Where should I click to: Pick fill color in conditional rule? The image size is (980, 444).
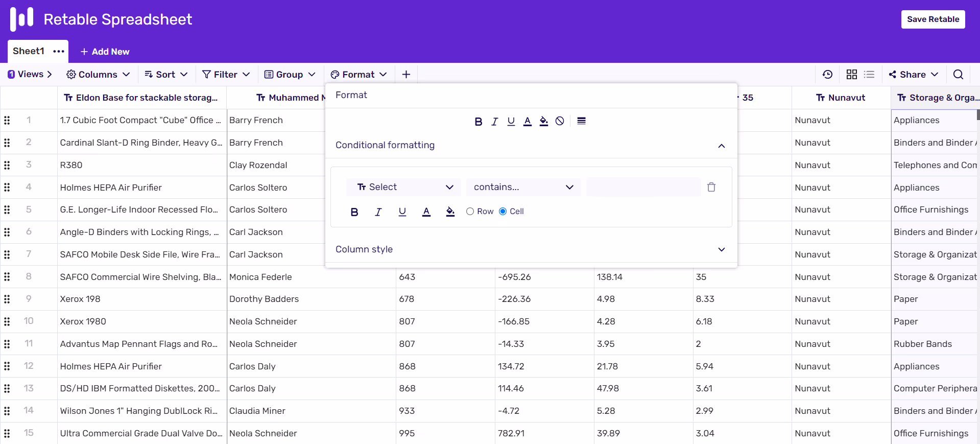(450, 212)
